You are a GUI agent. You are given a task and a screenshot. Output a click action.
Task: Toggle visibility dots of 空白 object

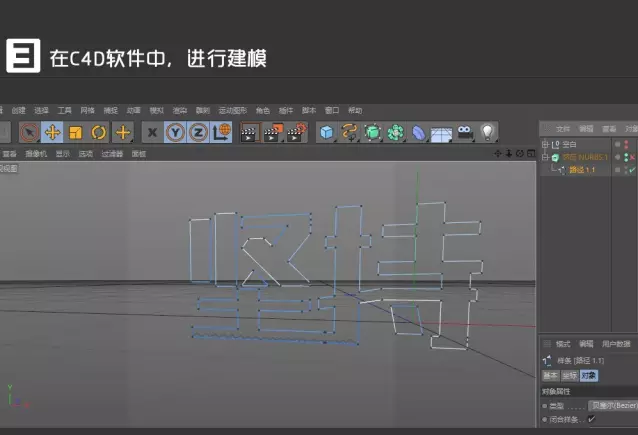(x=627, y=144)
